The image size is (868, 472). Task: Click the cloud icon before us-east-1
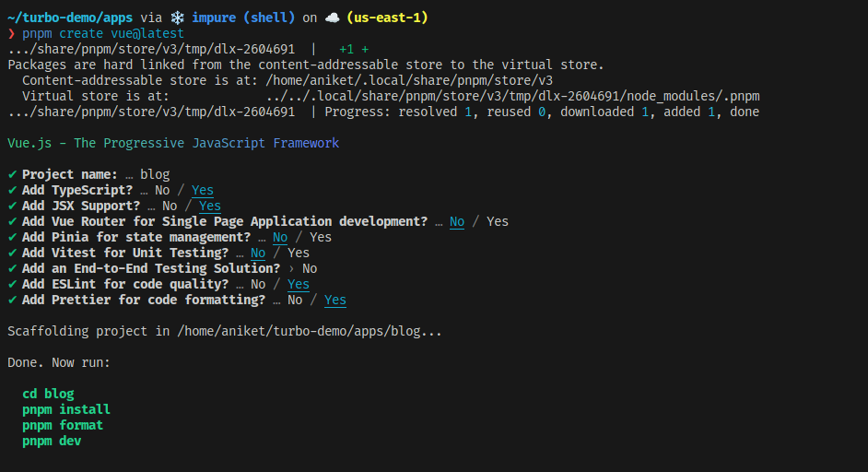(x=331, y=18)
